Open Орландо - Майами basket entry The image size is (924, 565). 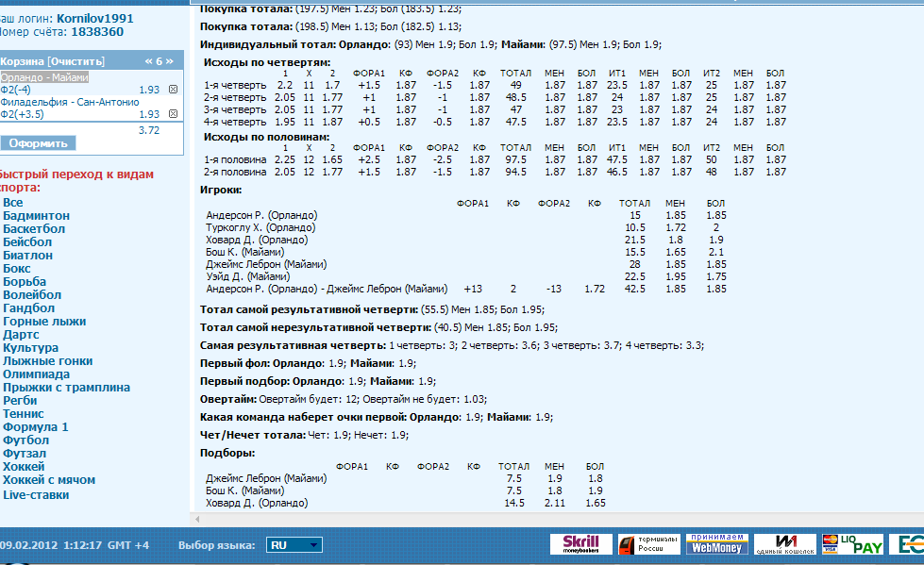click(44, 77)
